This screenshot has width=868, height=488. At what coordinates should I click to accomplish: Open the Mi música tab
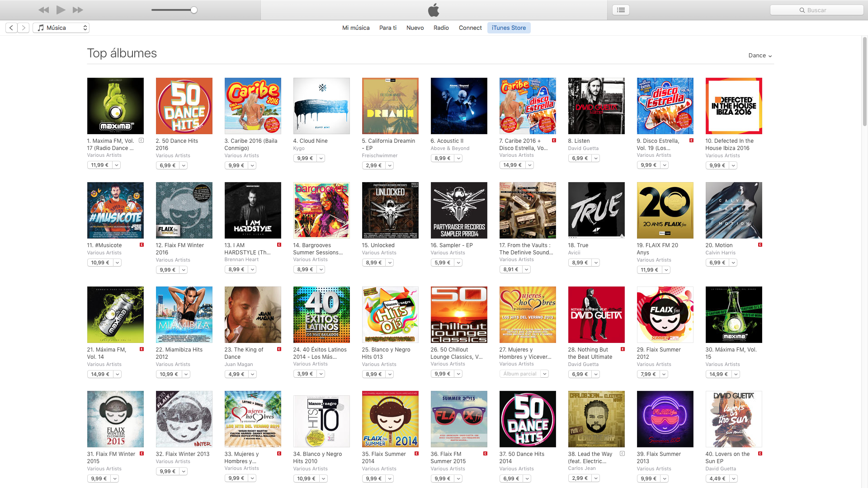tap(356, 28)
